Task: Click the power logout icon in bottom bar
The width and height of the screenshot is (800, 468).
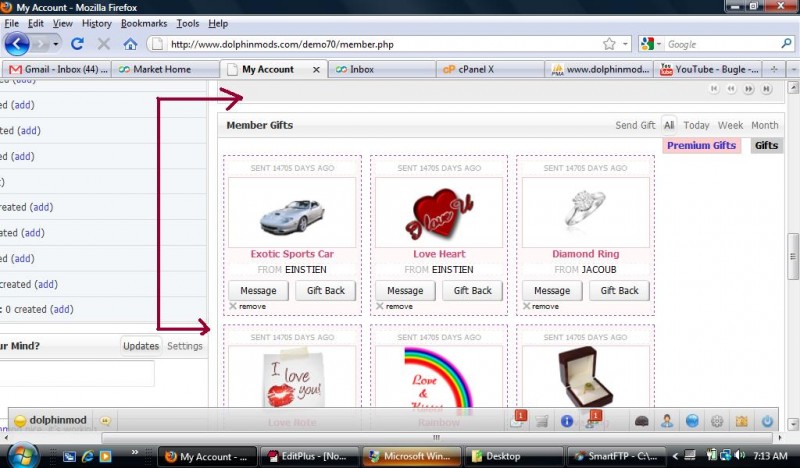Action: (x=767, y=421)
